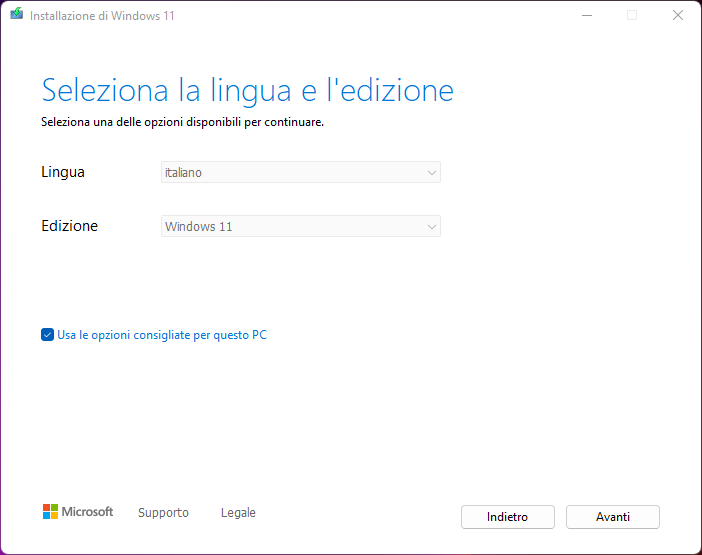702x555 pixels.
Task: Open the Legale link
Action: tap(238, 513)
